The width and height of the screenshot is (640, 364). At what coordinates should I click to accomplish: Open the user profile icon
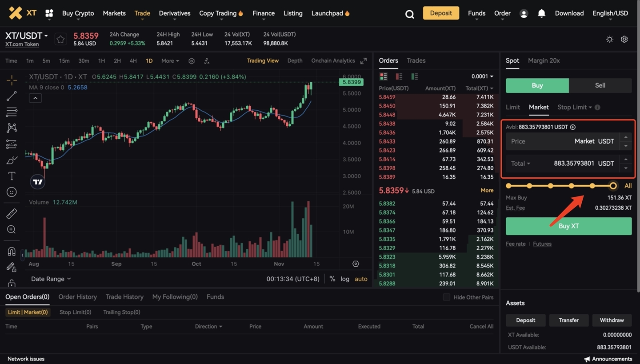tap(524, 14)
